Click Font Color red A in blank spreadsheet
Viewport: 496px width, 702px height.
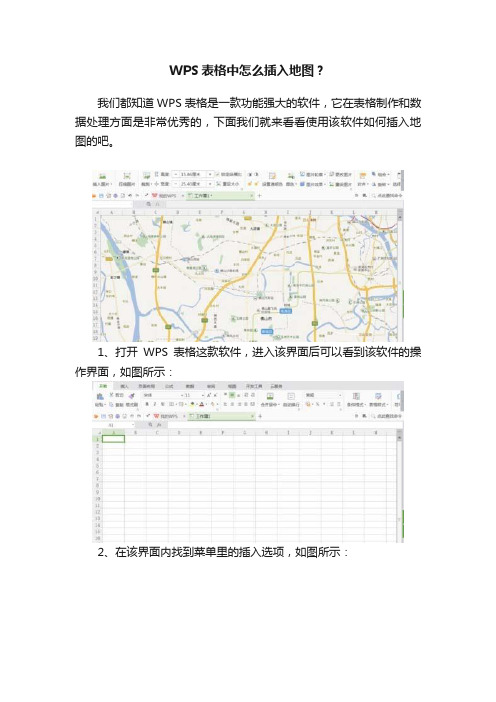[201, 404]
